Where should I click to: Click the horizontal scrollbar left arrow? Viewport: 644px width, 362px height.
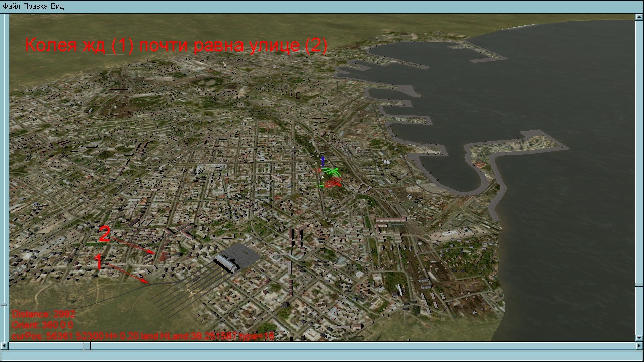(x=5, y=346)
